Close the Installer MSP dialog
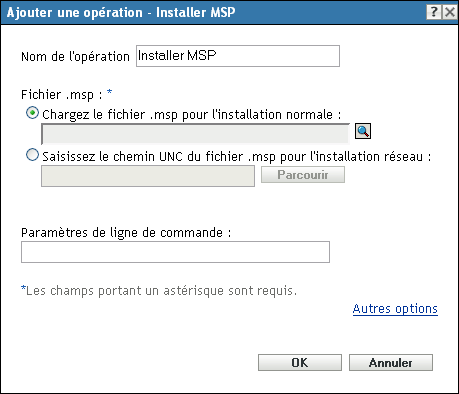 pyautogui.click(x=450, y=12)
